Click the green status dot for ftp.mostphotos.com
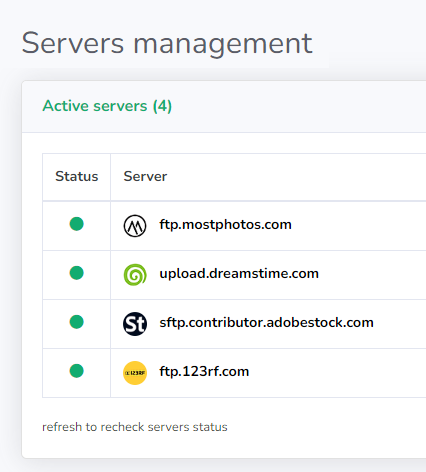The height and width of the screenshot is (472, 426). (x=76, y=224)
